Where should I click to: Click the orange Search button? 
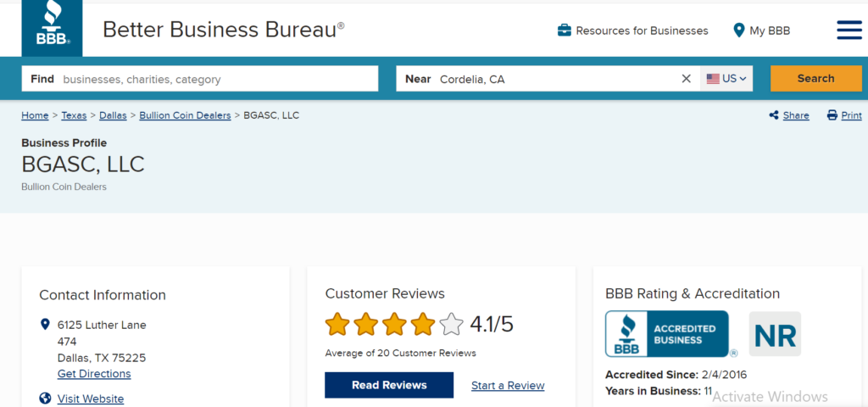[x=816, y=79]
